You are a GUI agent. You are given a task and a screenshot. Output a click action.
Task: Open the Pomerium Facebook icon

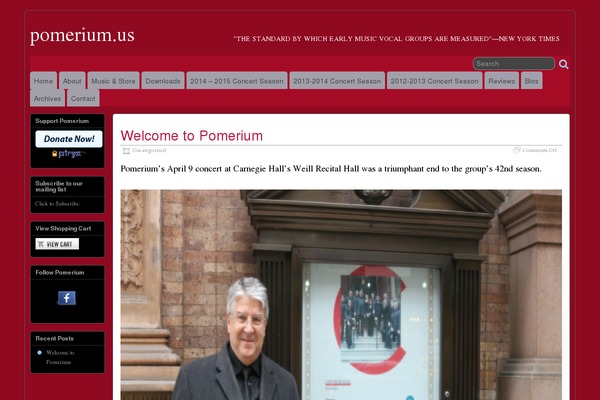tap(67, 298)
